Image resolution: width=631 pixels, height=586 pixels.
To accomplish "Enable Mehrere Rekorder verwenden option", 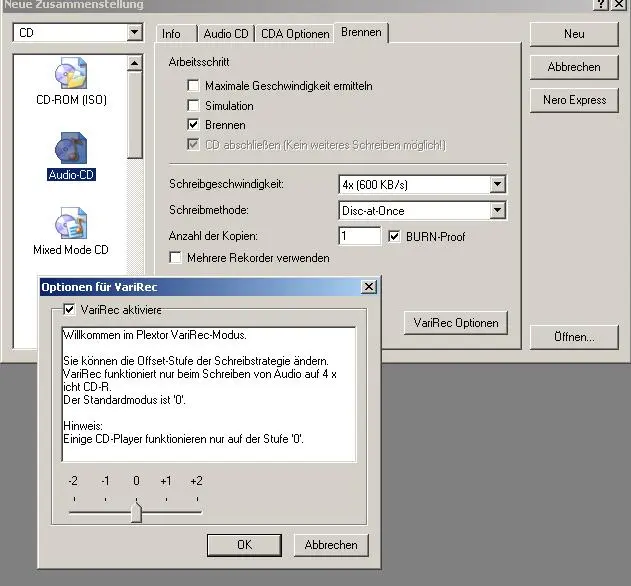I will (x=176, y=258).
